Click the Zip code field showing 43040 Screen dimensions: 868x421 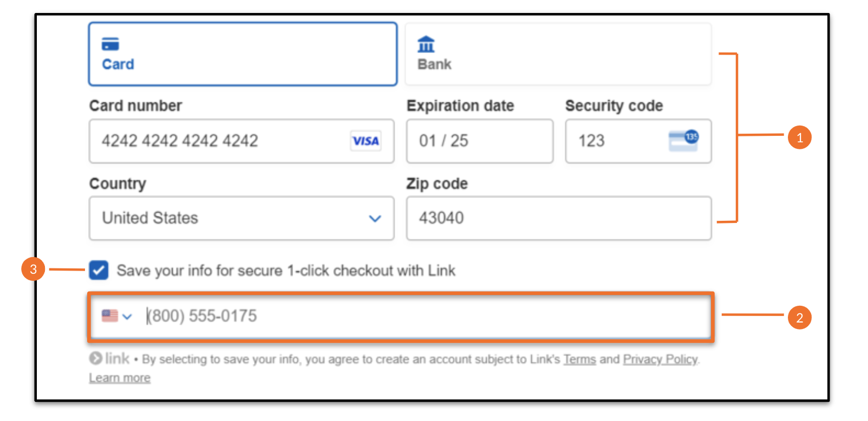click(559, 218)
